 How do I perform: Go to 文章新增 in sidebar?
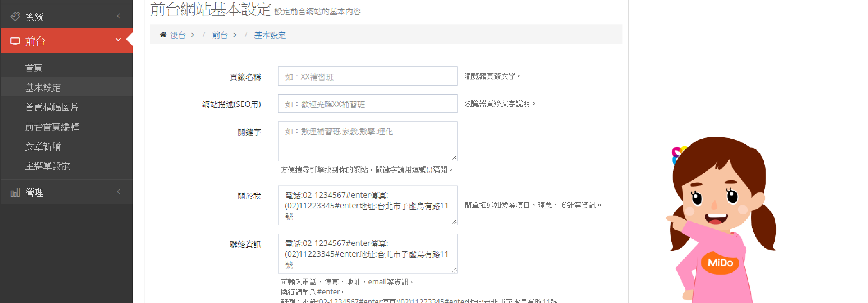point(43,146)
